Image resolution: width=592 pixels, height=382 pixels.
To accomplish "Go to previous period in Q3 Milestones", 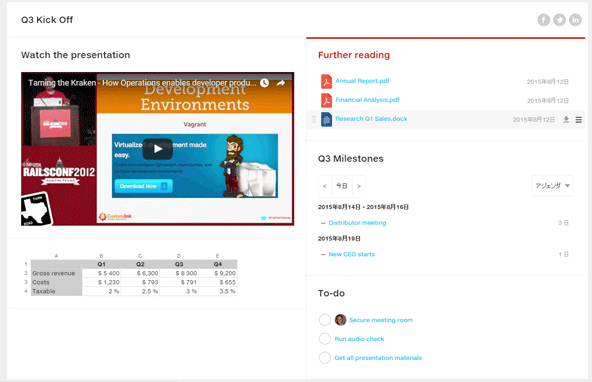I will pyautogui.click(x=325, y=186).
